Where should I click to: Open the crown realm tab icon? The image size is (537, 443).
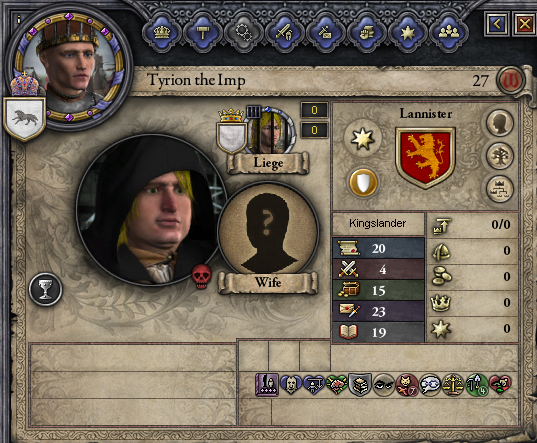pos(162,33)
